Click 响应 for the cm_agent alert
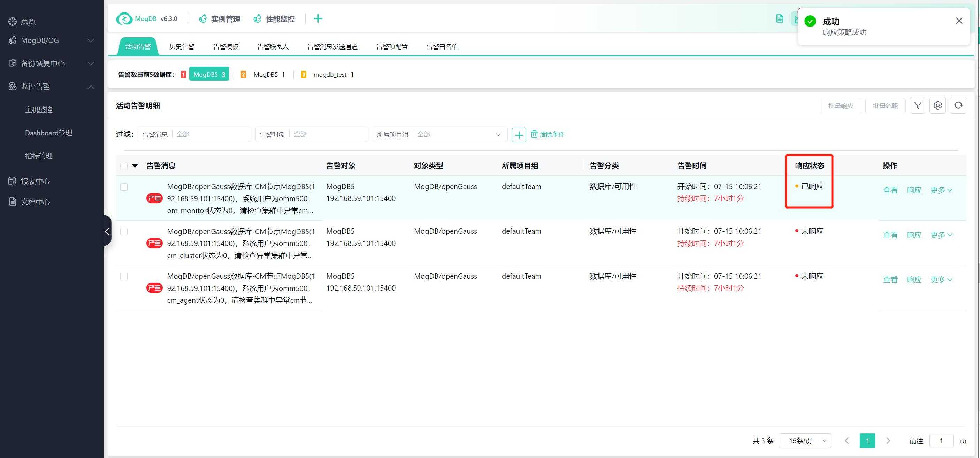The width and height of the screenshot is (980, 458). (x=914, y=280)
